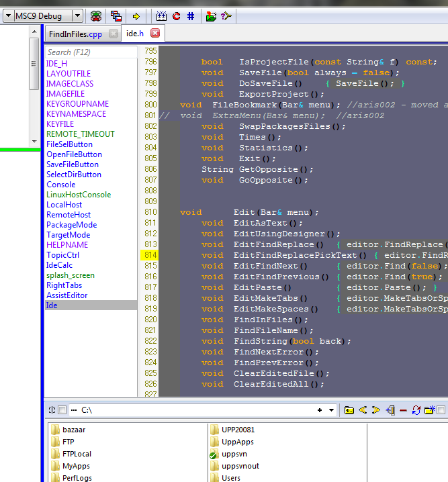Select LinuxHostConsole in the symbol list
Image resolution: width=448 pixels, height=482 pixels.
[x=78, y=195]
